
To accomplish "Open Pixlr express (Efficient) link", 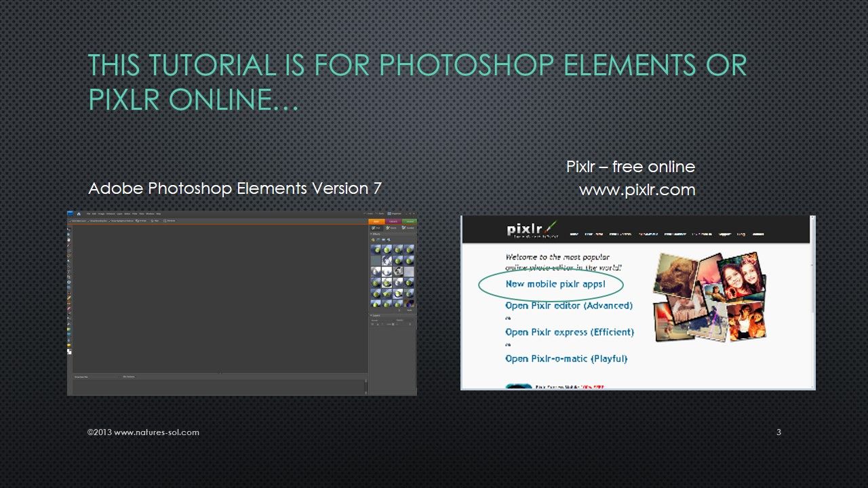I will (570, 332).
